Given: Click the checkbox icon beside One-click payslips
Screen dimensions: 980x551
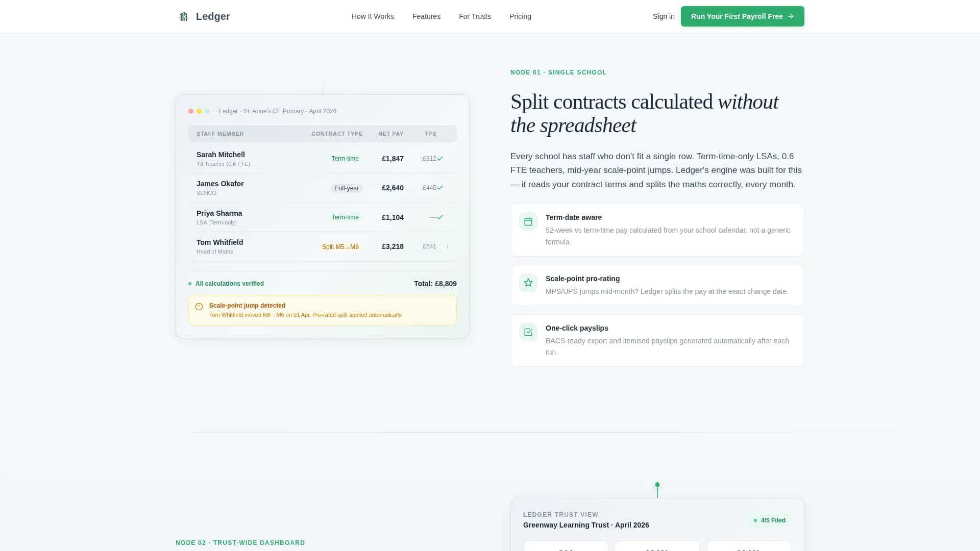Looking at the screenshot, I should pos(528,332).
